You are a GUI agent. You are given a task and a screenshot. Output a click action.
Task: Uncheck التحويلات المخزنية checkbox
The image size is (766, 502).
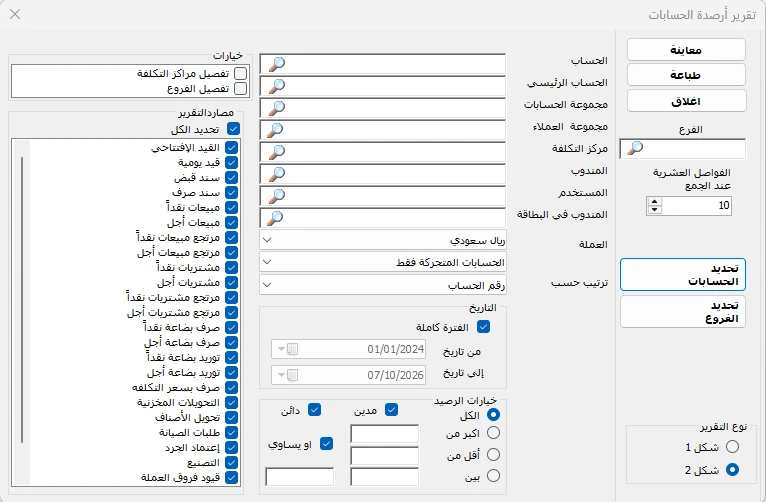coord(232,402)
